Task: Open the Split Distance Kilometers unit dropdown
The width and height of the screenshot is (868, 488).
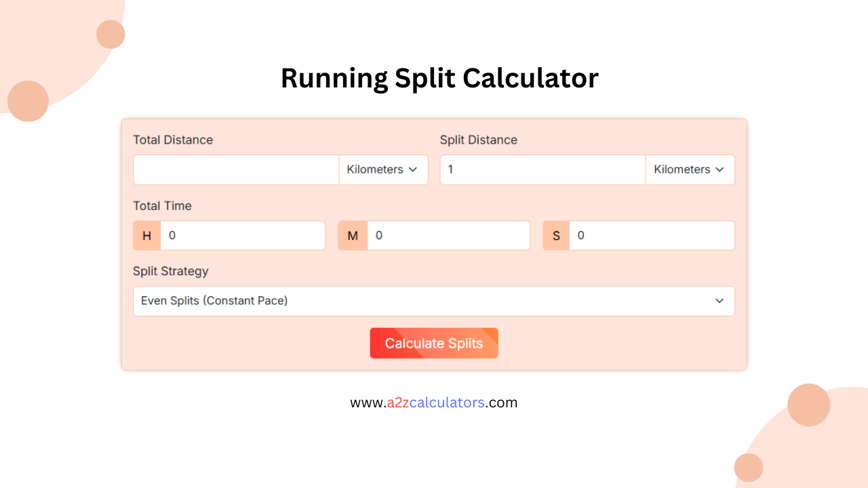Action: click(x=690, y=169)
